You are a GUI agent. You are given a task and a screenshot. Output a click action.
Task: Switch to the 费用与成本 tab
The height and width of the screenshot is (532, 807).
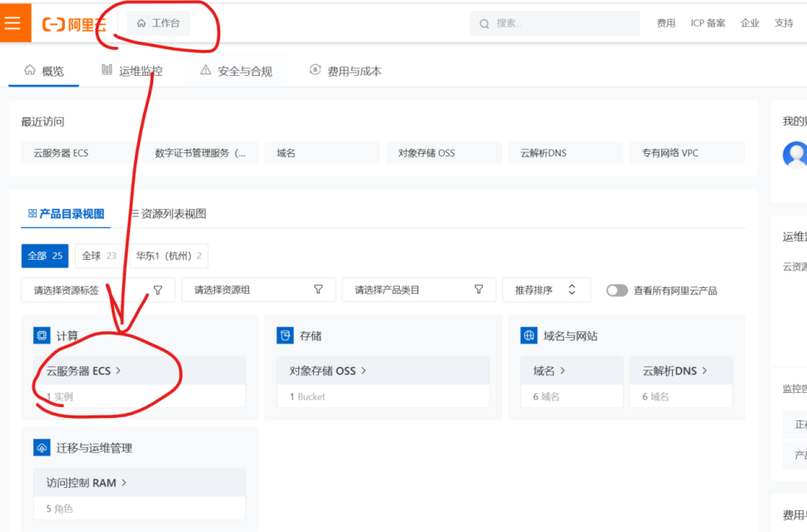tap(346, 71)
